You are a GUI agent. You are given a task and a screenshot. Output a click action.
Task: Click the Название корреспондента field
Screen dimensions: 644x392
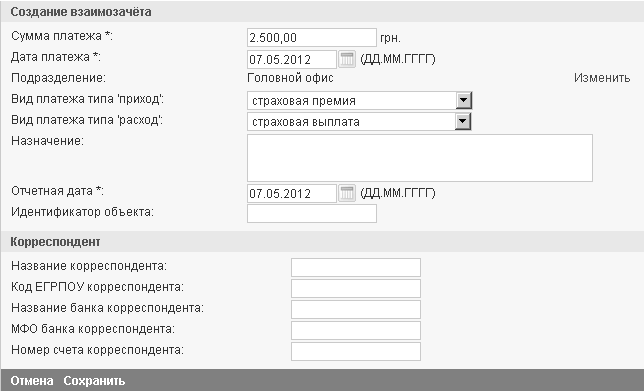click(356, 267)
